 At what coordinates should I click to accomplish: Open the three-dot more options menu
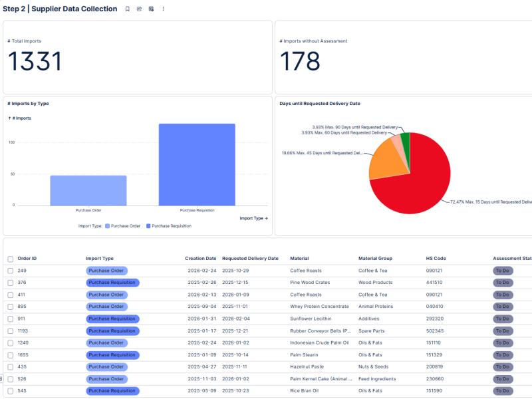[x=163, y=9]
